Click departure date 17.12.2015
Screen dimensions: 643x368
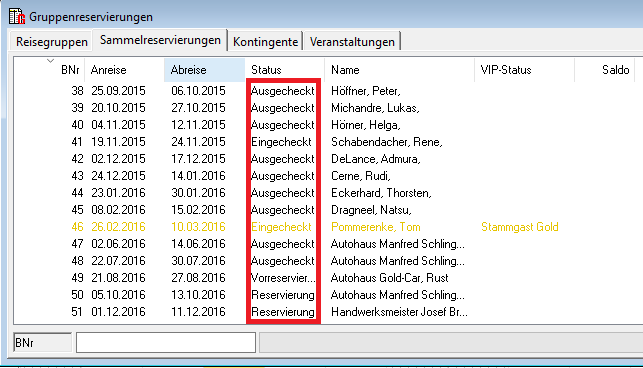(x=198, y=159)
